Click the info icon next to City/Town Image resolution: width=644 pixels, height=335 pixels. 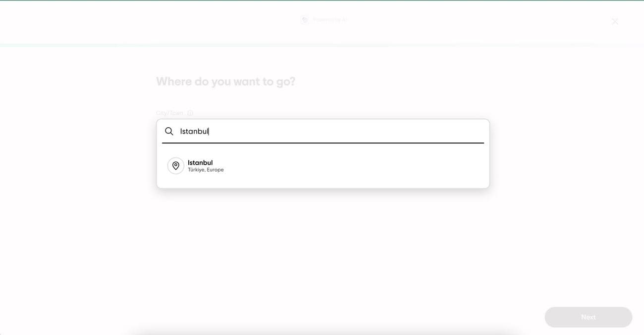pyautogui.click(x=190, y=113)
